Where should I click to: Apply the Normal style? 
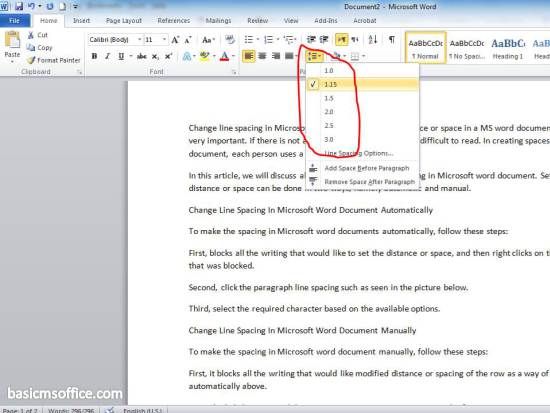click(x=425, y=48)
